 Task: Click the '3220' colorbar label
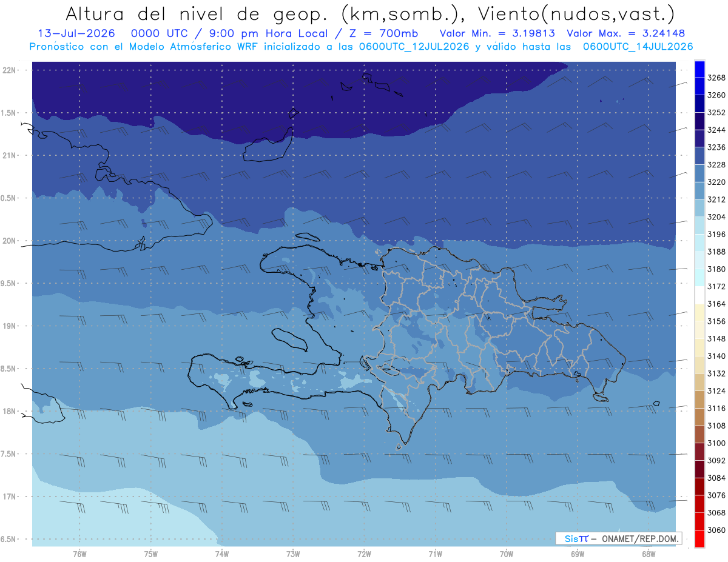click(716, 182)
